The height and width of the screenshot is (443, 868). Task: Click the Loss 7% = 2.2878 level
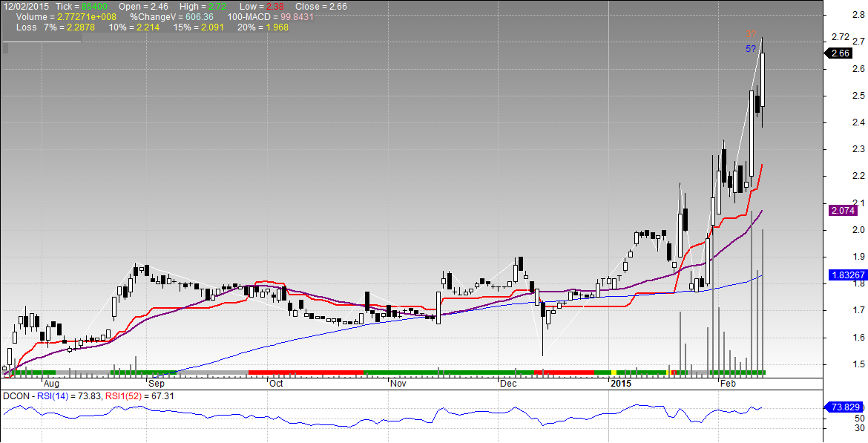56,27
